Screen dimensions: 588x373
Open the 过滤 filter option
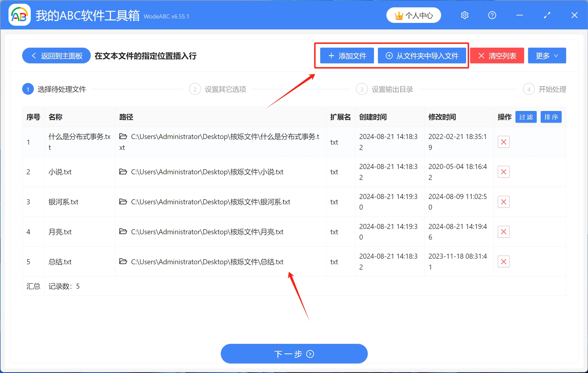[x=526, y=117]
